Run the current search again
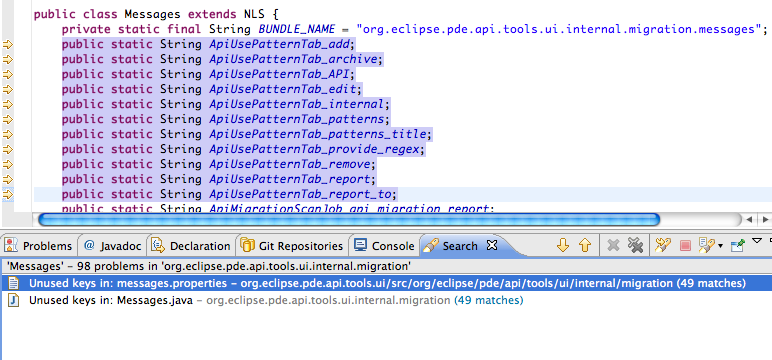 pos(663,245)
